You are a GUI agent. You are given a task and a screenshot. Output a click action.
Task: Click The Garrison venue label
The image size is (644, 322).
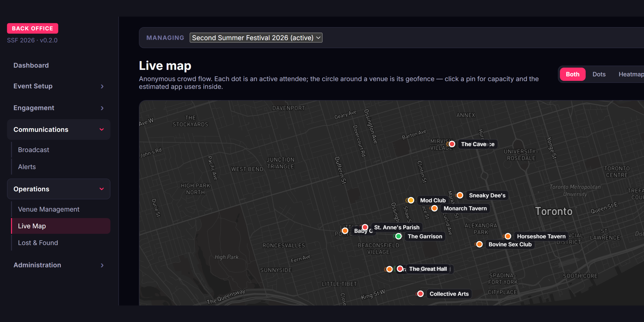tap(425, 236)
